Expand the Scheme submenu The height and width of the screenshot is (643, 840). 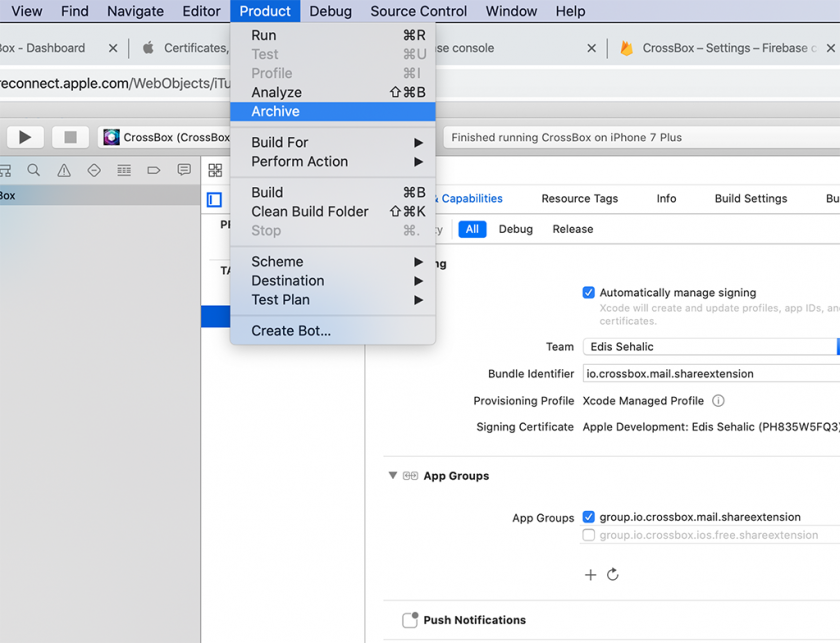click(x=333, y=261)
